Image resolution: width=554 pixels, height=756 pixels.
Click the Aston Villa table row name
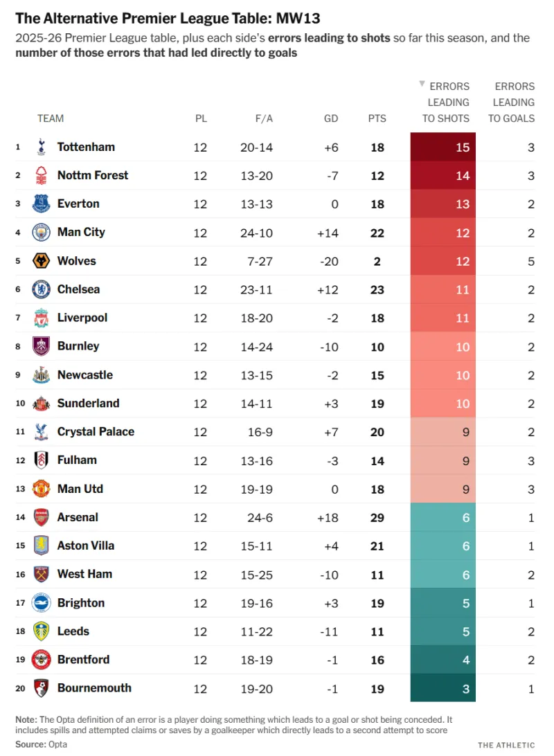tap(86, 546)
